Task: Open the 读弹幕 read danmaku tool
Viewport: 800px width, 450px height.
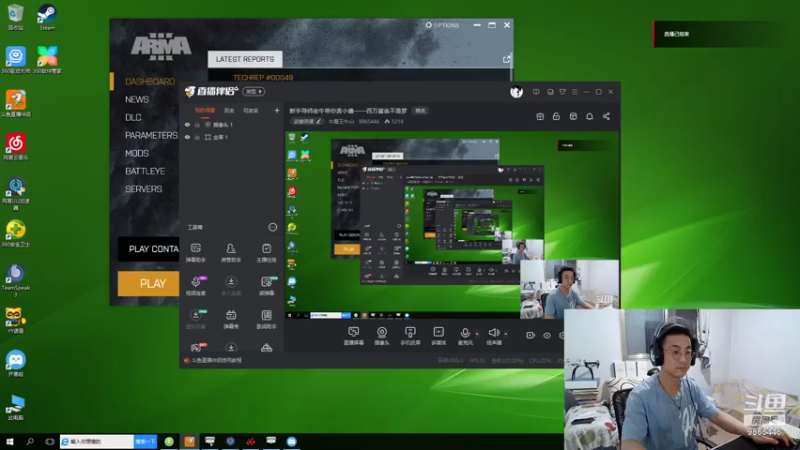Action: [266, 286]
